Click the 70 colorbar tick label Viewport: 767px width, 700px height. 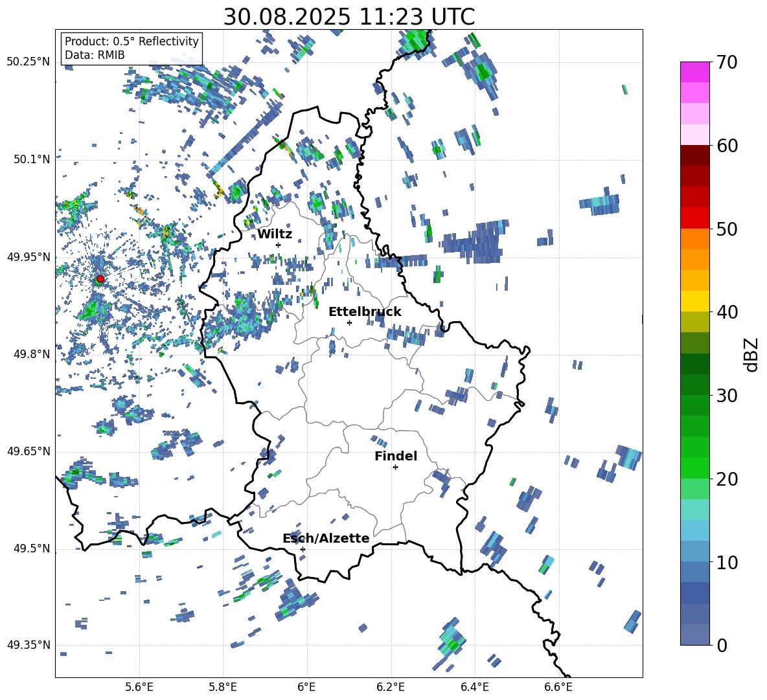(727, 62)
